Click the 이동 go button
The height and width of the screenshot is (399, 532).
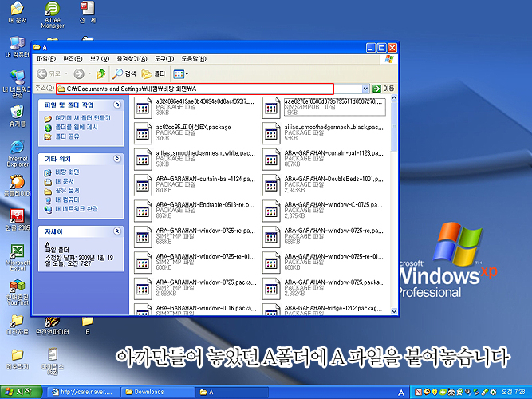click(x=383, y=88)
